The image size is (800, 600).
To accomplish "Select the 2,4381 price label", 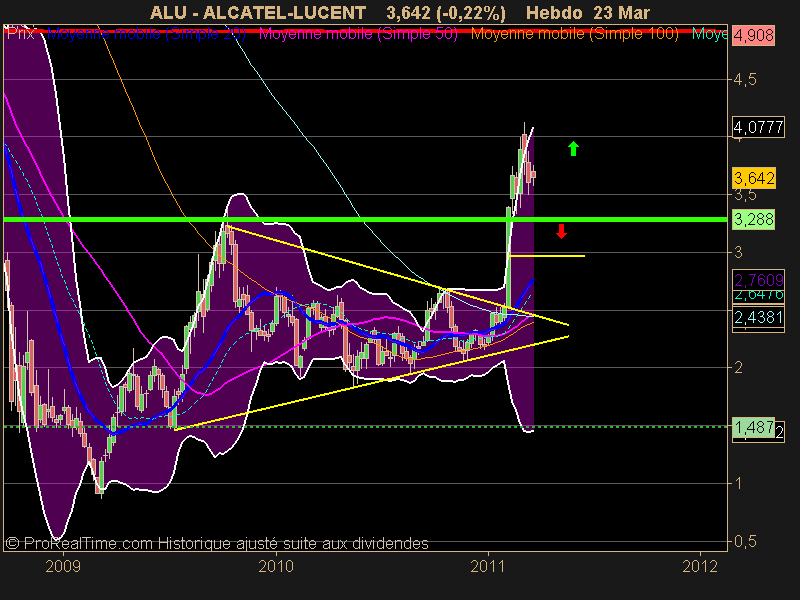I will (x=758, y=317).
